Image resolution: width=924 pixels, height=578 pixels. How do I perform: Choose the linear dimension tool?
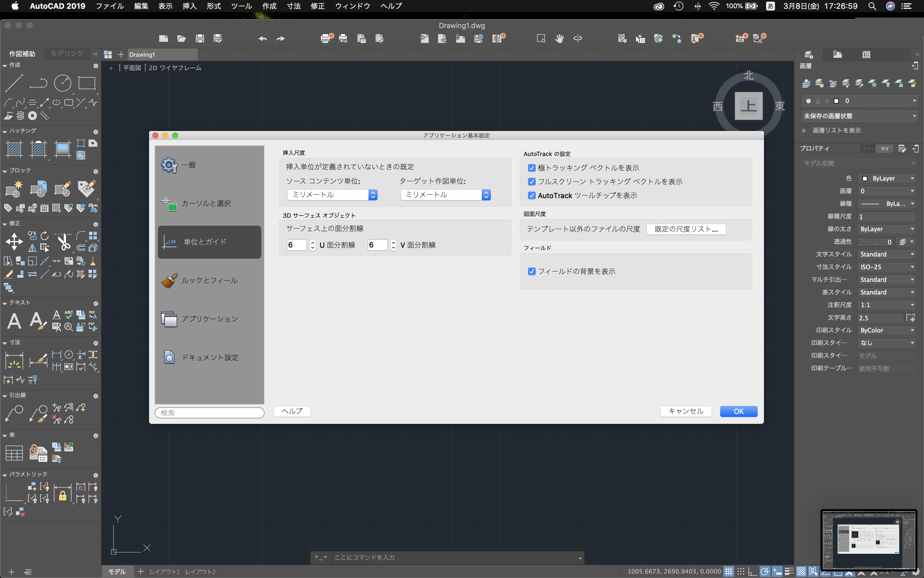point(14,361)
